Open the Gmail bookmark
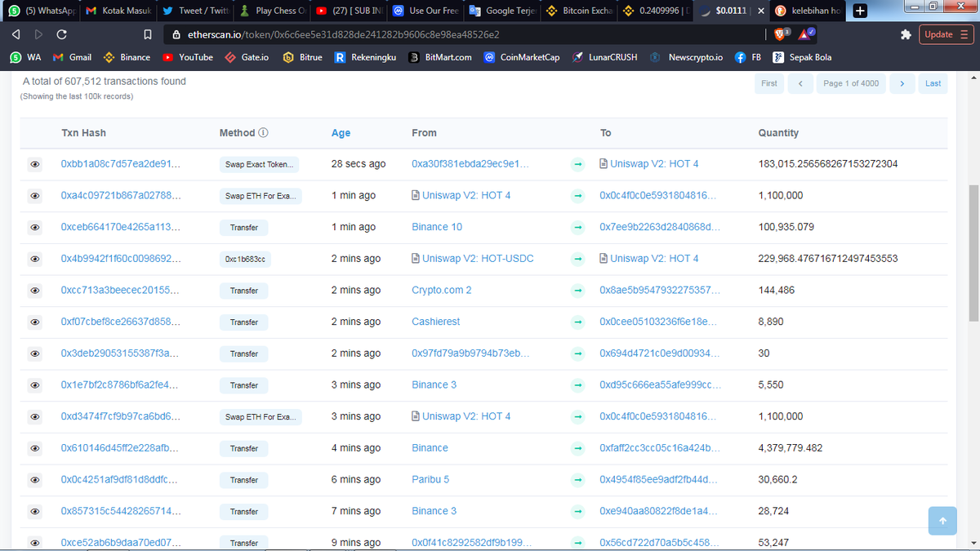 (x=72, y=57)
